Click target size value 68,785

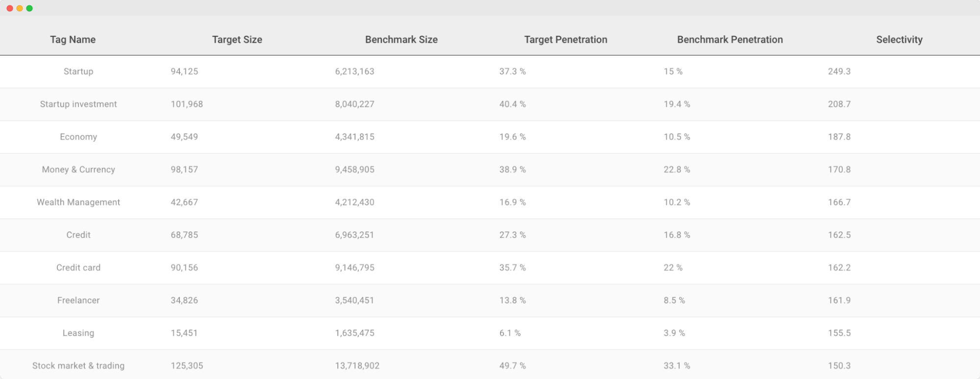point(184,235)
